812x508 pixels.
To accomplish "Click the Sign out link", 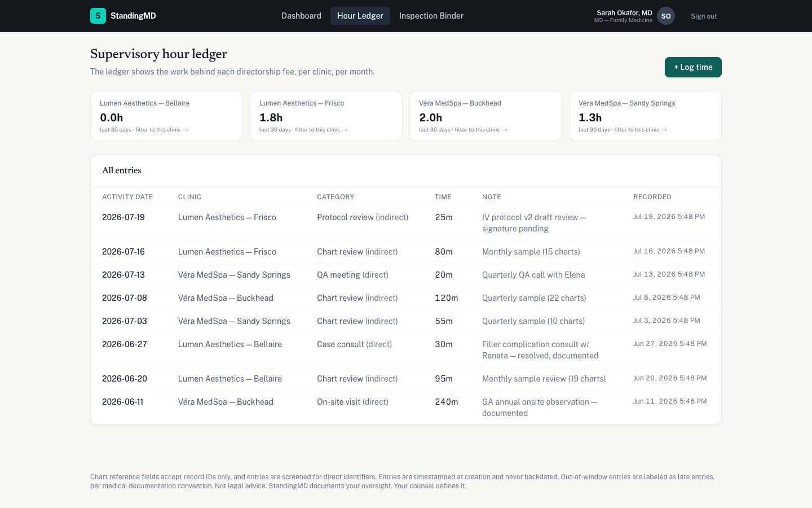I will click(704, 16).
